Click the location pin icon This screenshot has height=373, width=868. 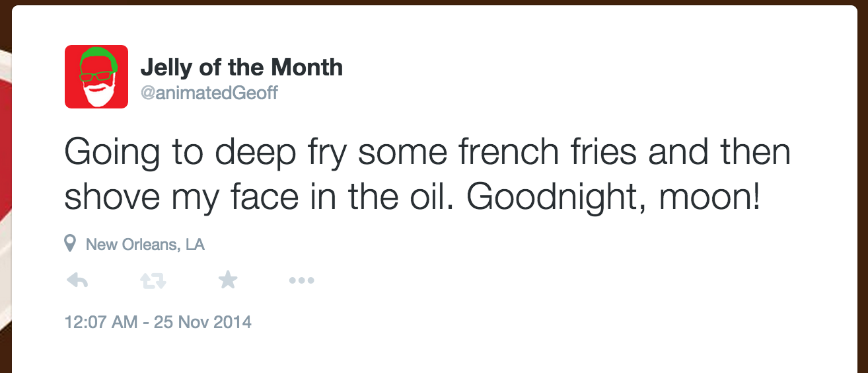point(70,244)
